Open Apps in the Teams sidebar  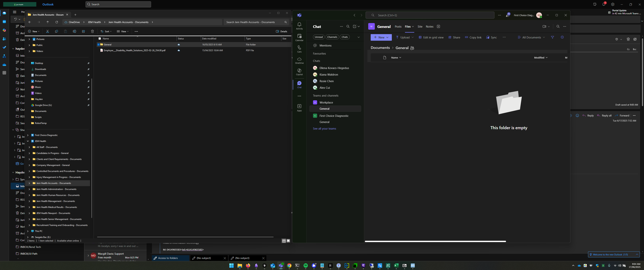[299, 108]
